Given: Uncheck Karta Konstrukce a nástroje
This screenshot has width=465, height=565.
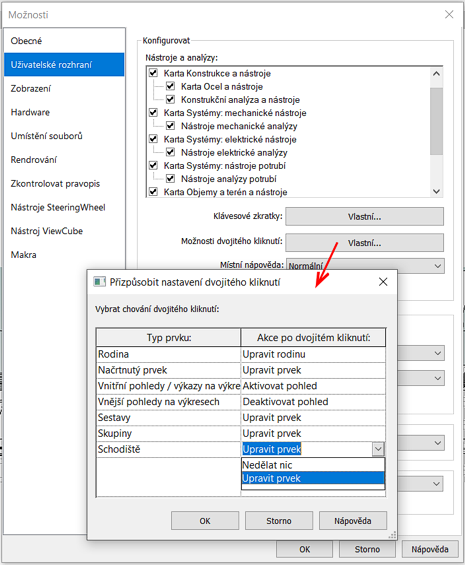Looking at the screenshot, I should tap(154, 73).
